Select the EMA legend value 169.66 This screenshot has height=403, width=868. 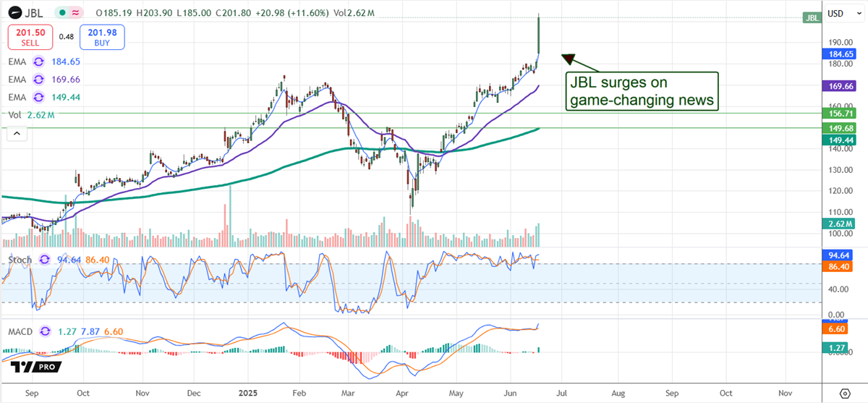tap(67, 80)
